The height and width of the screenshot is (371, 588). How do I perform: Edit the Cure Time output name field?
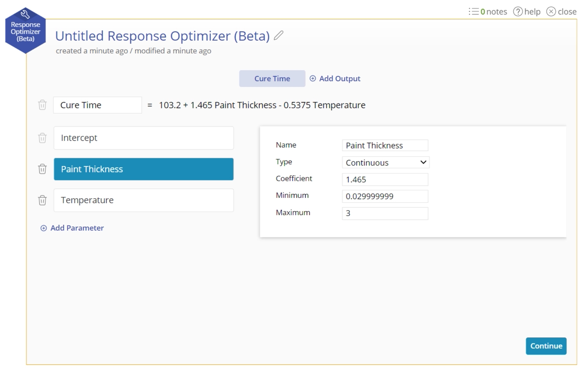98,105
